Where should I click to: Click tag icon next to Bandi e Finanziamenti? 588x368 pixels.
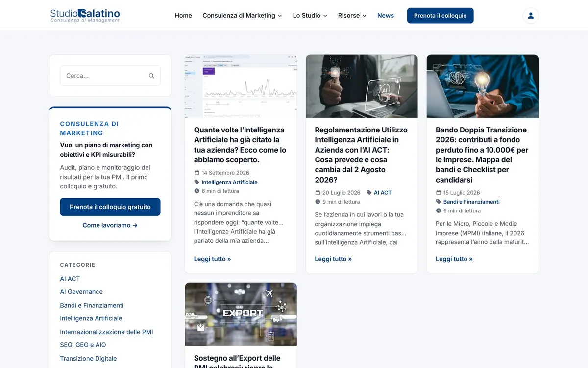click(439, 202)
